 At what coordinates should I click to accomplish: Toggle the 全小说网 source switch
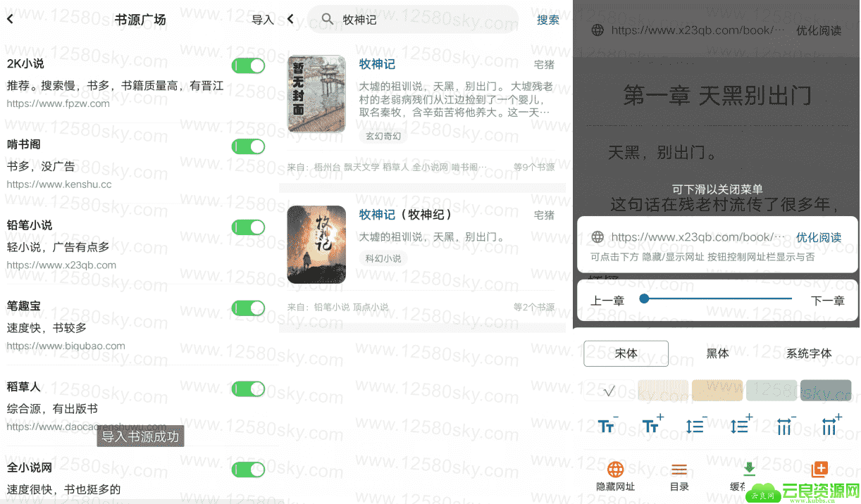point(248,470)
